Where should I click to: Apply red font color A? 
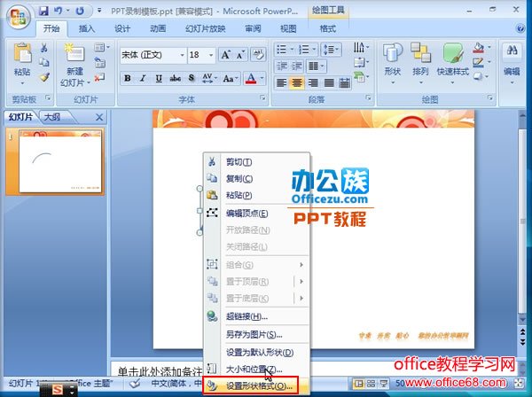pos(251,79)
